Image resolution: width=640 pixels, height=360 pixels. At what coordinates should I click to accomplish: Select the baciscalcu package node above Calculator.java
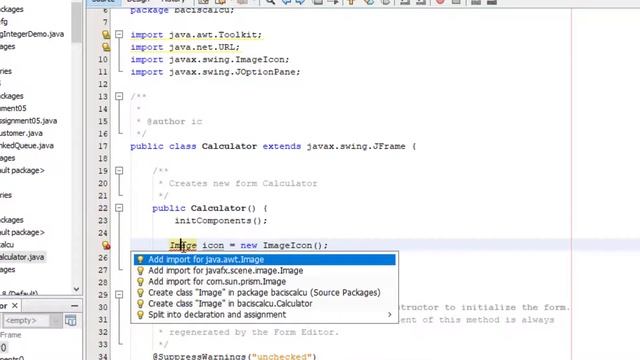pyautogui.click(x=7, y=245)
